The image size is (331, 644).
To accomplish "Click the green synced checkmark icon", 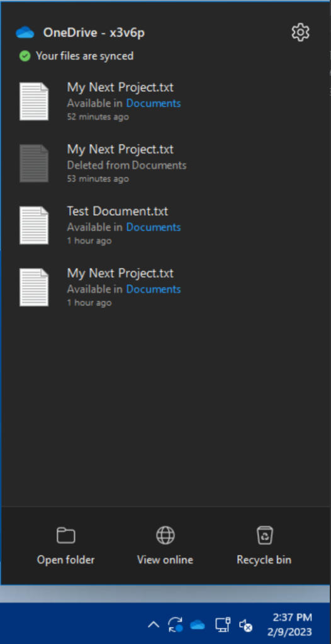I will [x=25, y=56].
